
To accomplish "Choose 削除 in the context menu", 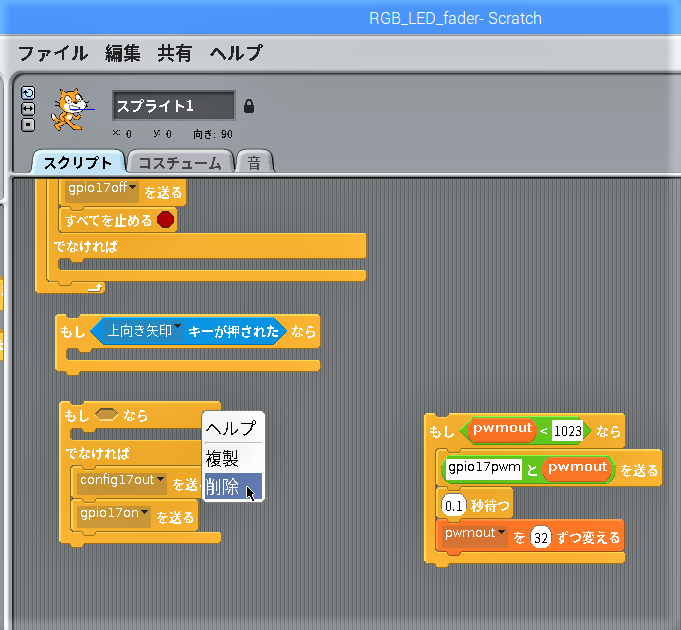I will pos(233,486).
